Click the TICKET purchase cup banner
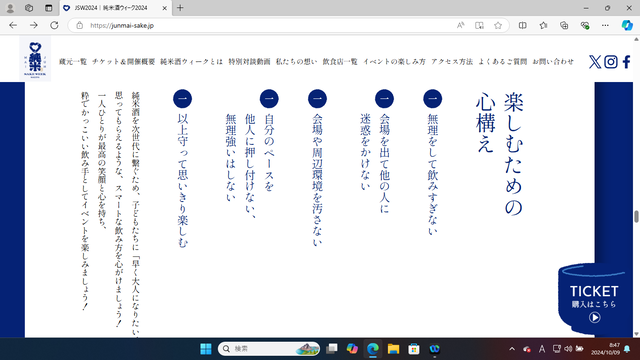This screenshot has height=360, width=640. tap(594, 300)
